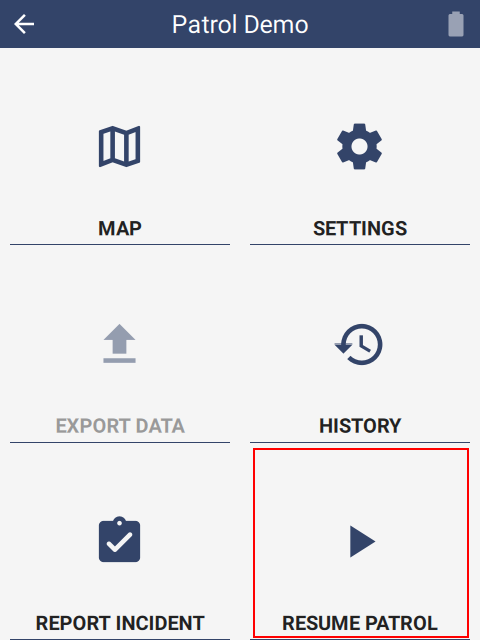
Task: Click the underline beneath MAP tile
Action: pos(120,244)
